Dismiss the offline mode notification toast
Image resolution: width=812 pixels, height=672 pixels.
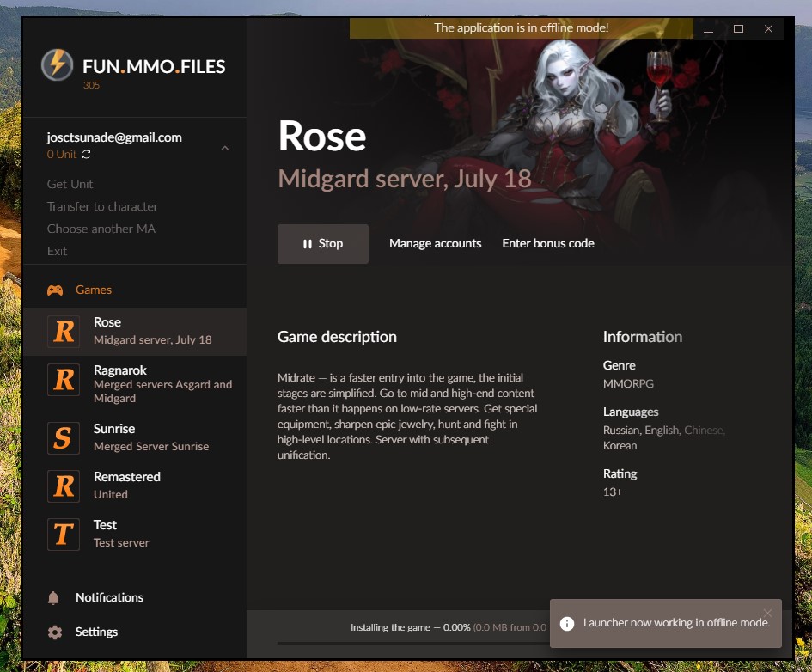(767, 613)
